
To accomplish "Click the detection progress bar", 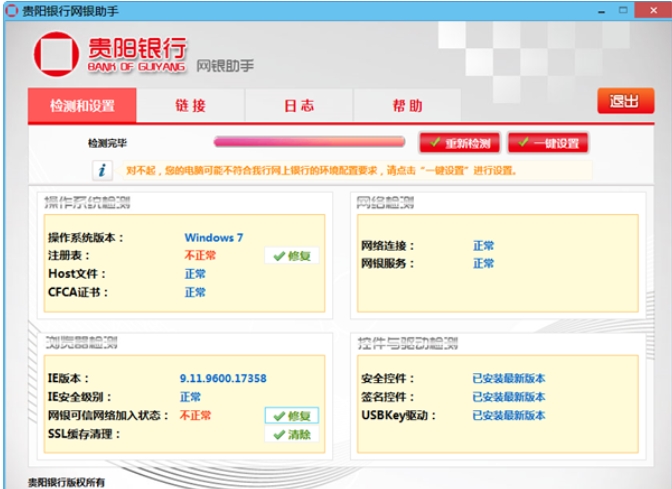I will (309, 142).
